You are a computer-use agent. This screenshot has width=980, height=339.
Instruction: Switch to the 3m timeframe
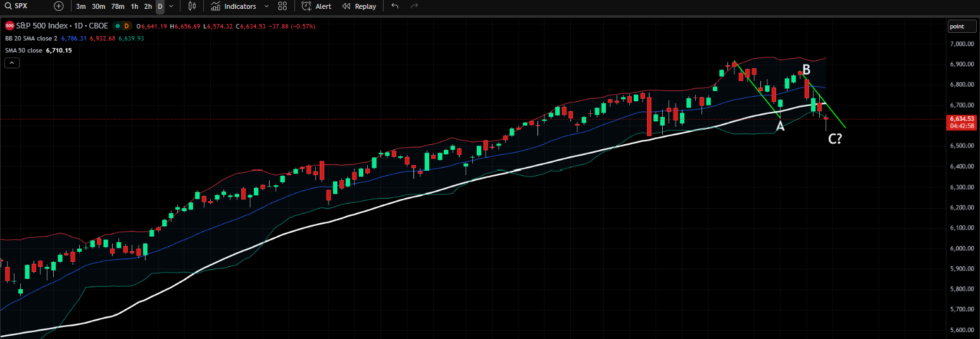tap(81, 6)
